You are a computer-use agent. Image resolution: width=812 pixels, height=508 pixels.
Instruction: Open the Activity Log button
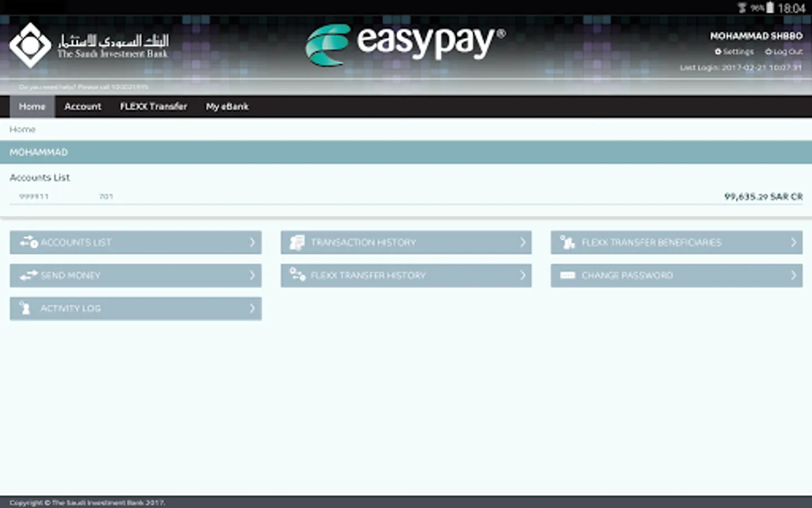[x=135, y=309]
